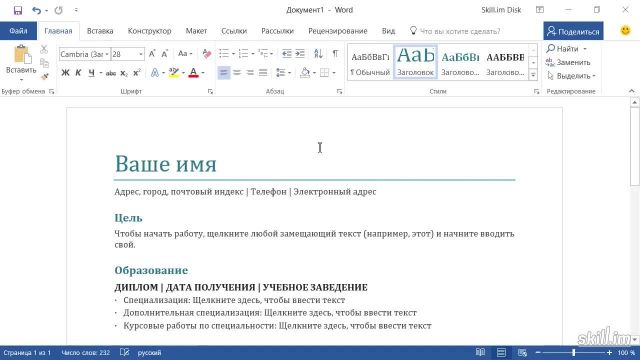Screen dimensions: 640x360
Task: Increase font size with the larger A
Action: tap(152, 54)
